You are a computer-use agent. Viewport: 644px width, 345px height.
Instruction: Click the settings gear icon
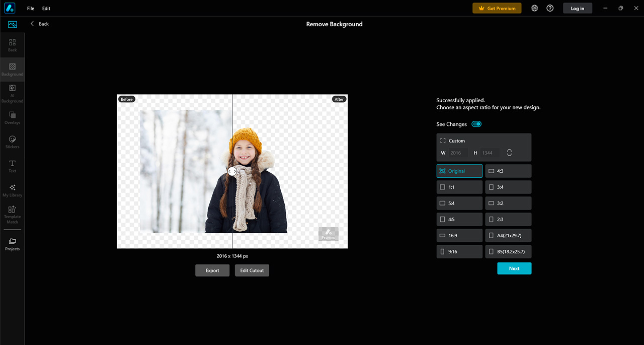534,8
